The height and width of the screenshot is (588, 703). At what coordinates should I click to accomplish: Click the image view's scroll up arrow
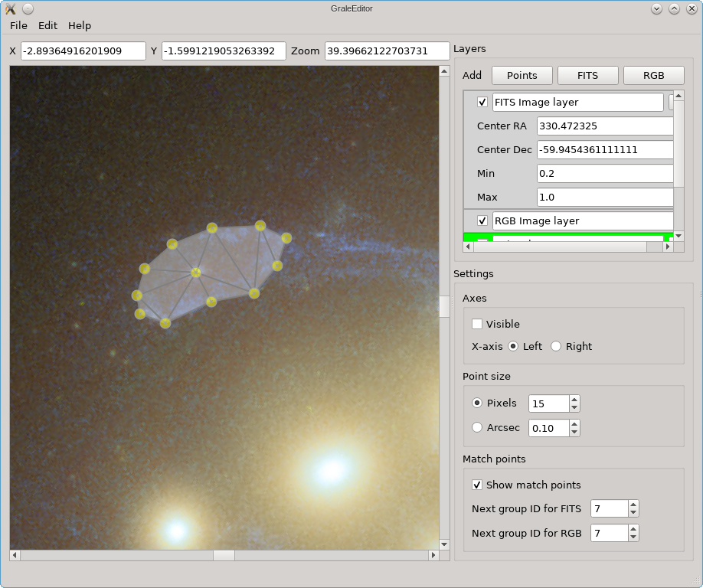(444, 71)
